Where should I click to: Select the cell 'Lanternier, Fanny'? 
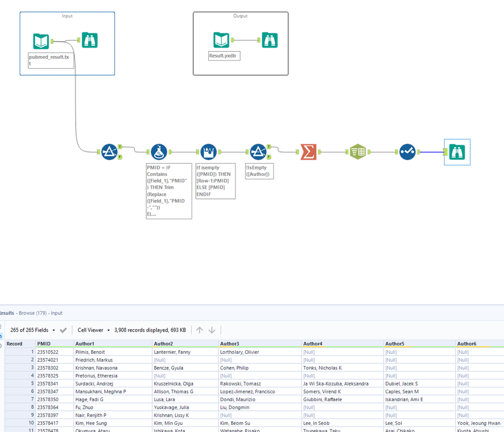click(x=186, y=352)
